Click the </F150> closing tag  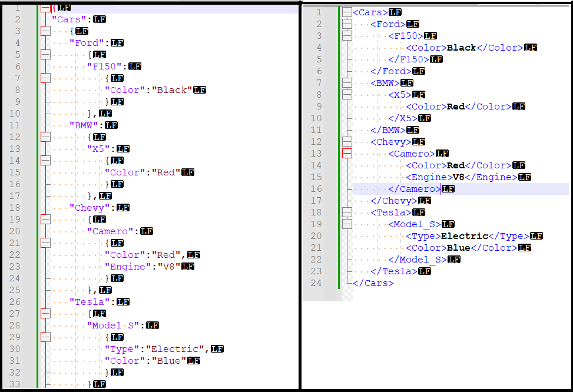(409, 59)
